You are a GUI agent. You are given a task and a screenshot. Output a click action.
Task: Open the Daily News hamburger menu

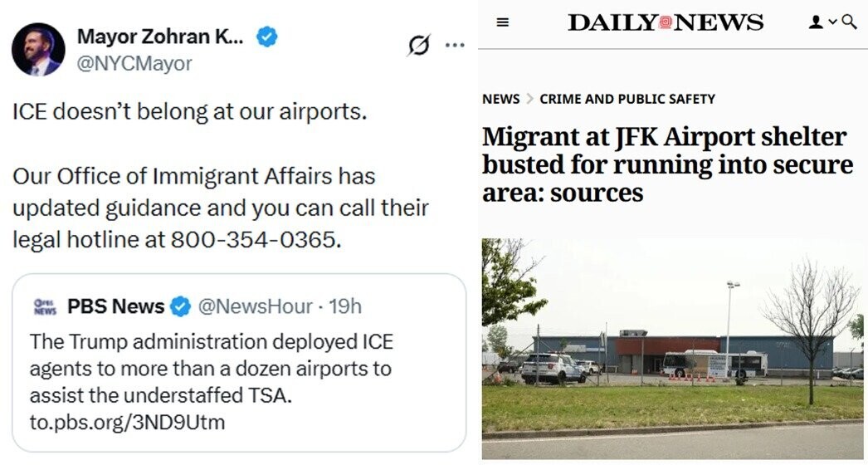click(502, 23)
